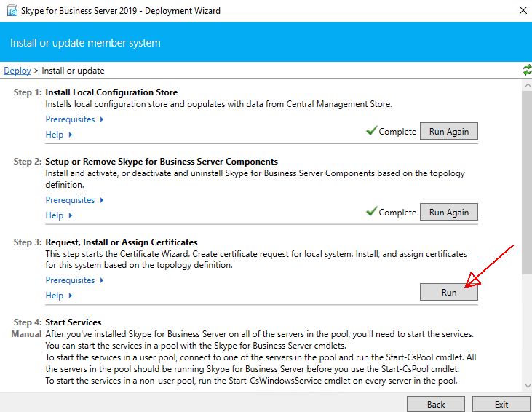Expand Step 1 Help

59,135
